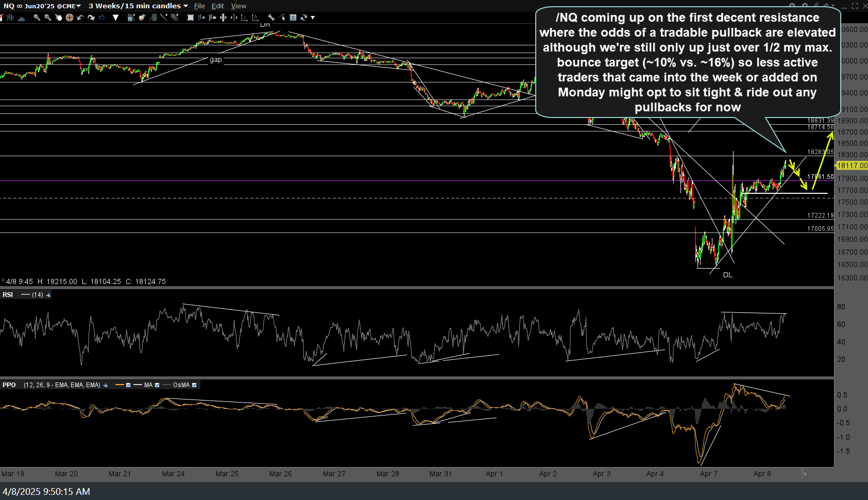Disable the MA checkbox in PPO panel
Viewport: 868px width, 500px height.
tap(157, 385)
